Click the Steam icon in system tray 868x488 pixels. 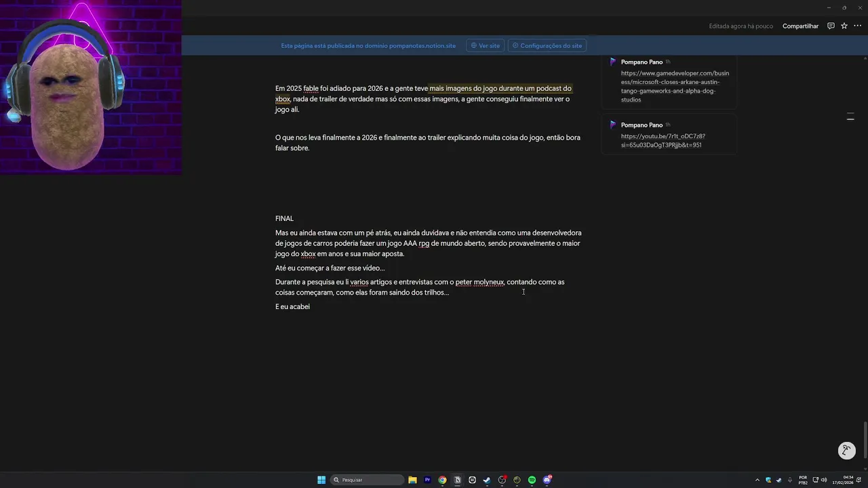[x=778, y=480]
